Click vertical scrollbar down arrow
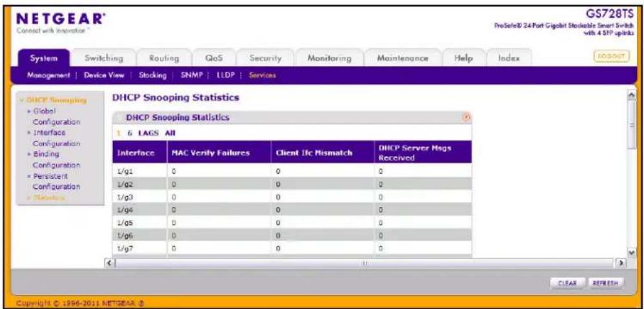This screenshot has width=644, height=309. click(x=632, y=252)
